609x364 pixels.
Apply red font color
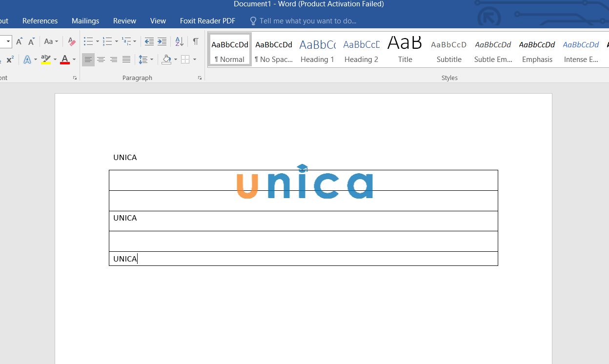coord(65,60)
